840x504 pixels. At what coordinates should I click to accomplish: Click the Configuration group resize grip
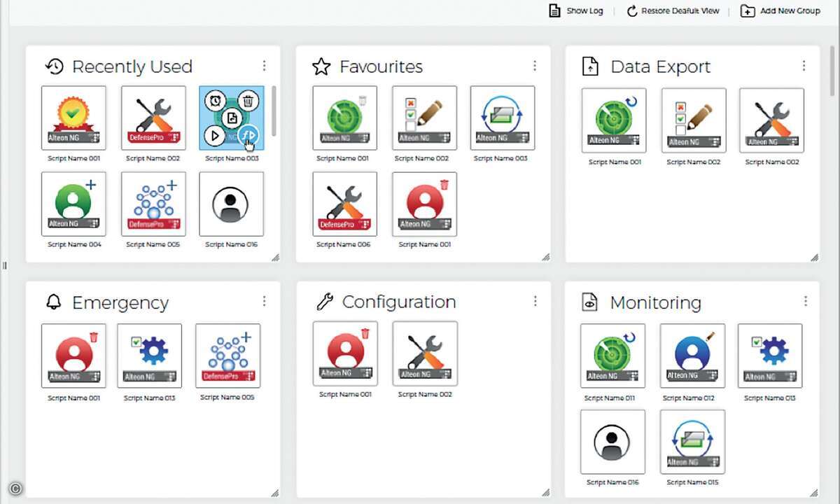545,493
